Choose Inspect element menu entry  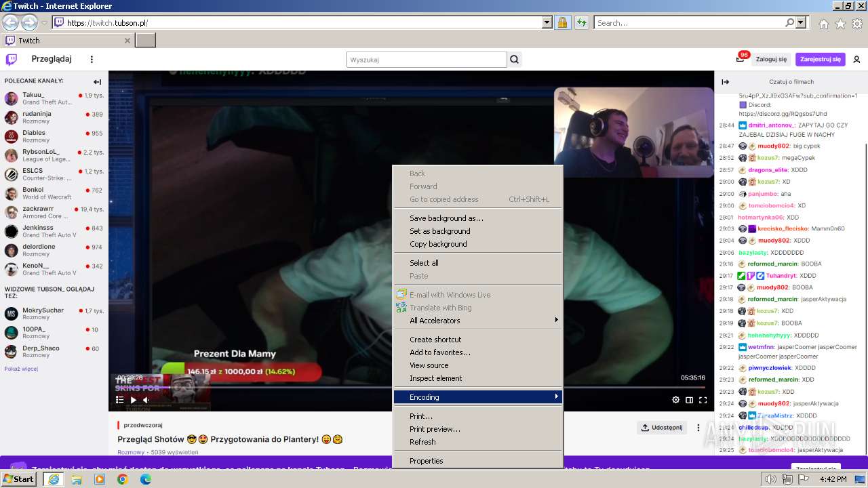click(x=478, y=378)
